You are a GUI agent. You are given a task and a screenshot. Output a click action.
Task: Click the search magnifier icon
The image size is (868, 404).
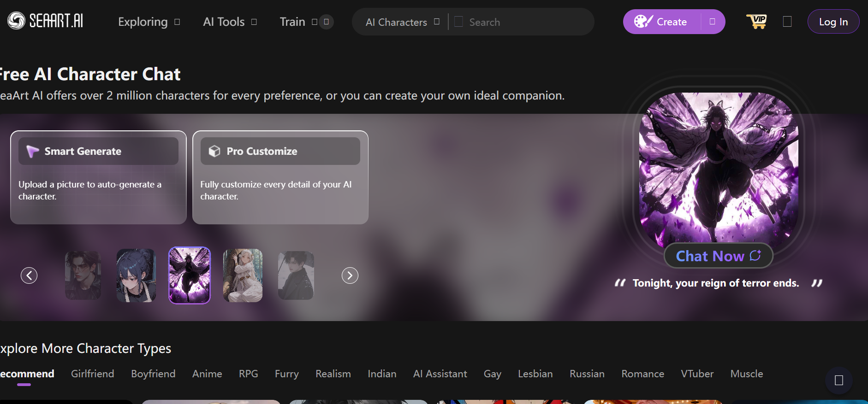pos(458,22)
